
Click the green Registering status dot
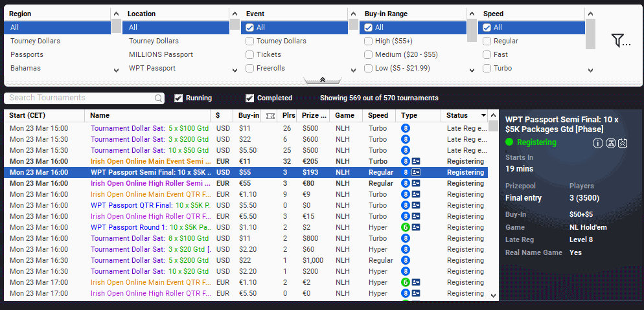(x=509, y=142)
